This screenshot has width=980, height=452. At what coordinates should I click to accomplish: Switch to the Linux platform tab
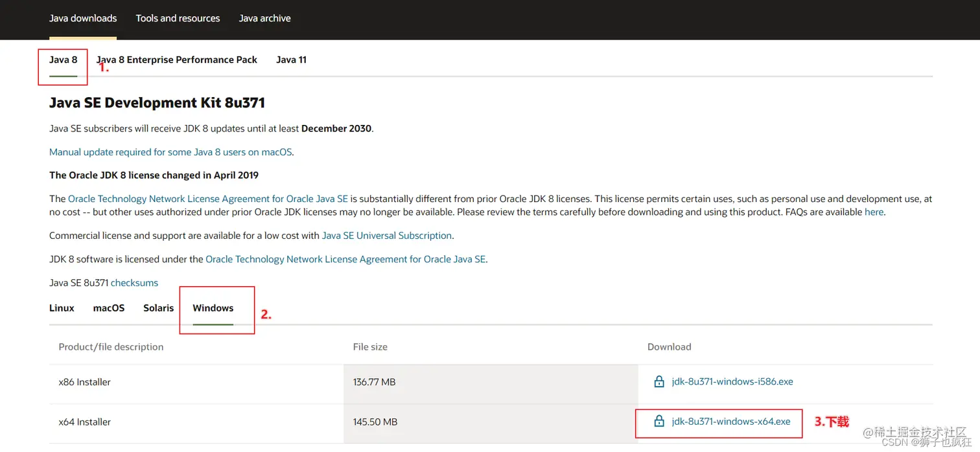[62, 308]
